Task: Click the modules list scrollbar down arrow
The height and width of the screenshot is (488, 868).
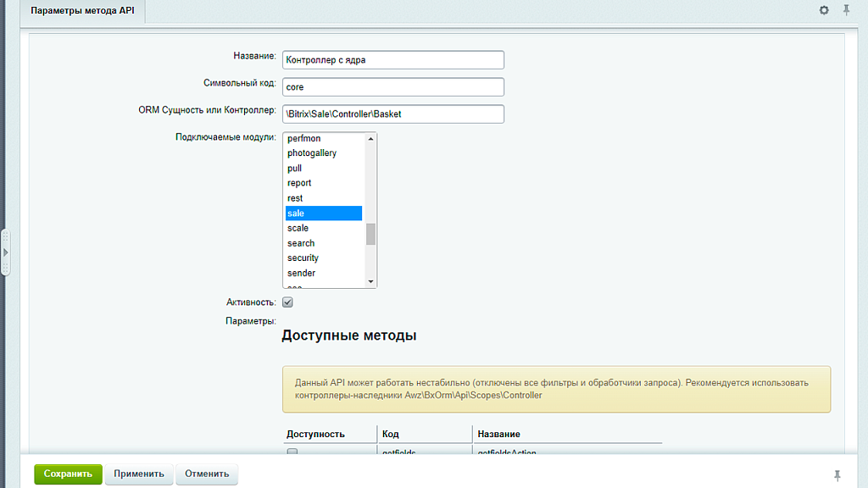Action: click(x=370, y=282)
